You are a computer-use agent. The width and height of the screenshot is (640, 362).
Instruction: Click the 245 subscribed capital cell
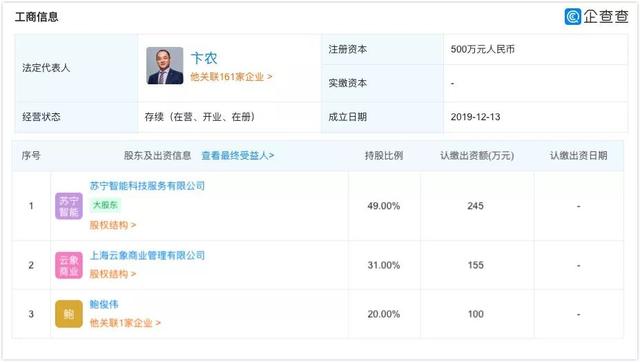click(476, 206)
